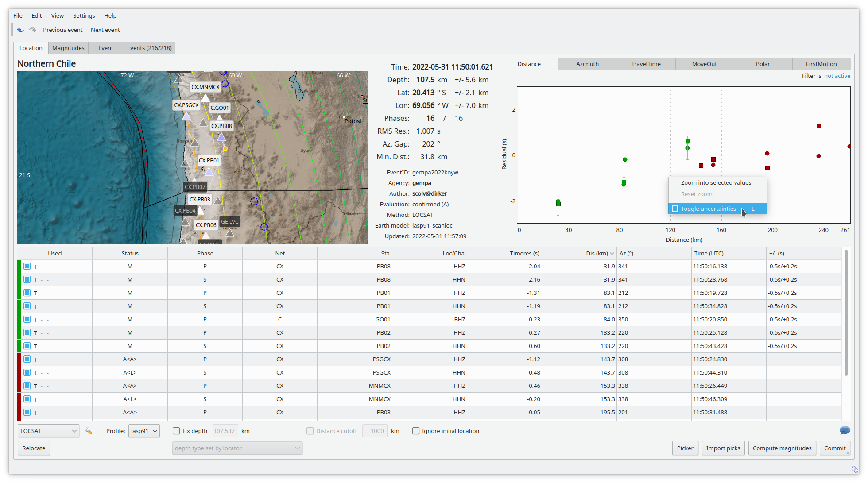Click the C.GO01 station label on map
The image size is (868, 483).
[x=220, y=108]
